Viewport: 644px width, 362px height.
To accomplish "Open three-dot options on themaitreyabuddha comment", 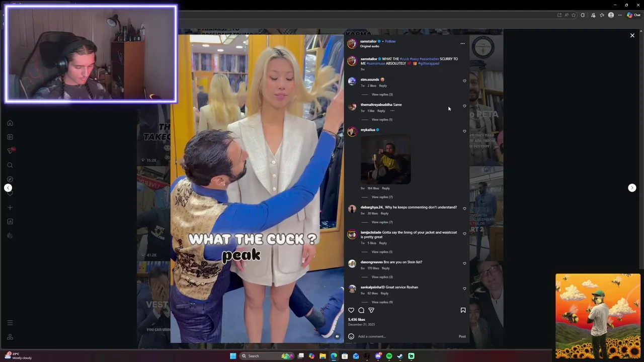I will (392, 111).
